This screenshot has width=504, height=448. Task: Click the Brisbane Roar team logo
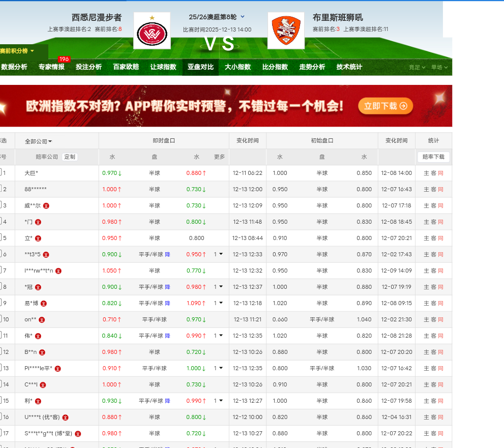click(x=286, y=31)
